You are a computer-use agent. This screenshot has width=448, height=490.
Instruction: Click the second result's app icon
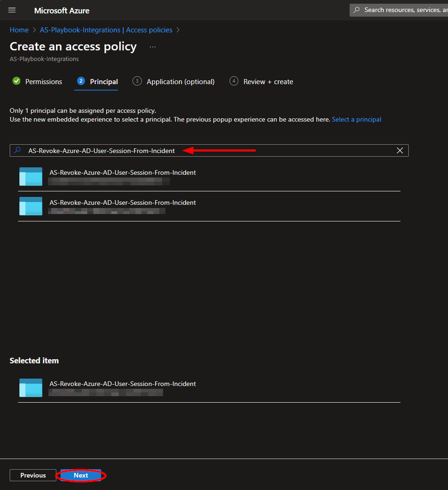coord(31,206)
